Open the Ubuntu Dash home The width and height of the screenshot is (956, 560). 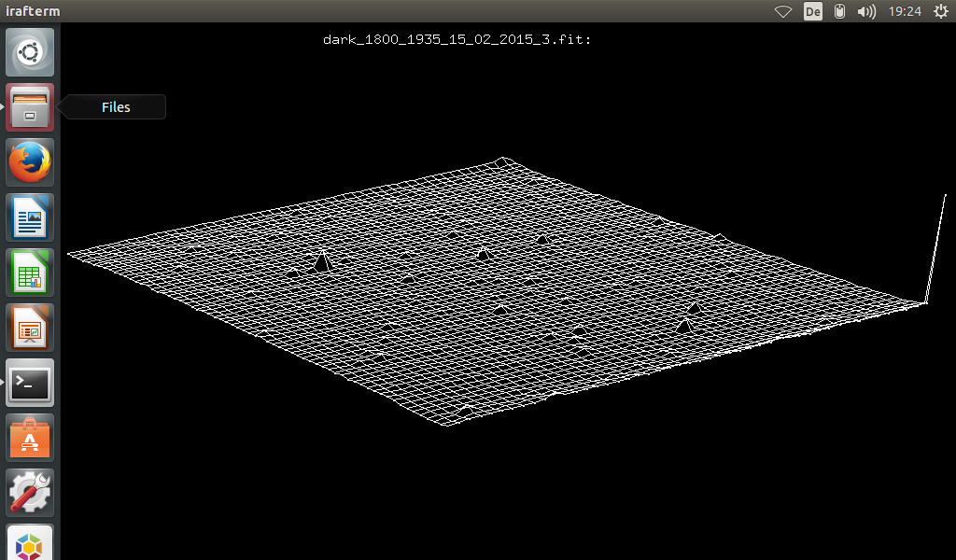click(30, 52)
